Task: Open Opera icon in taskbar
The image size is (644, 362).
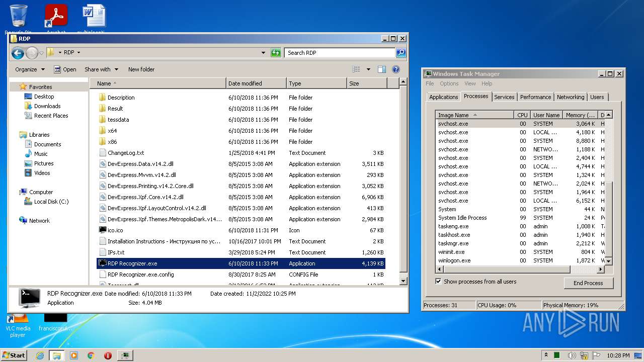Action: 108,355
